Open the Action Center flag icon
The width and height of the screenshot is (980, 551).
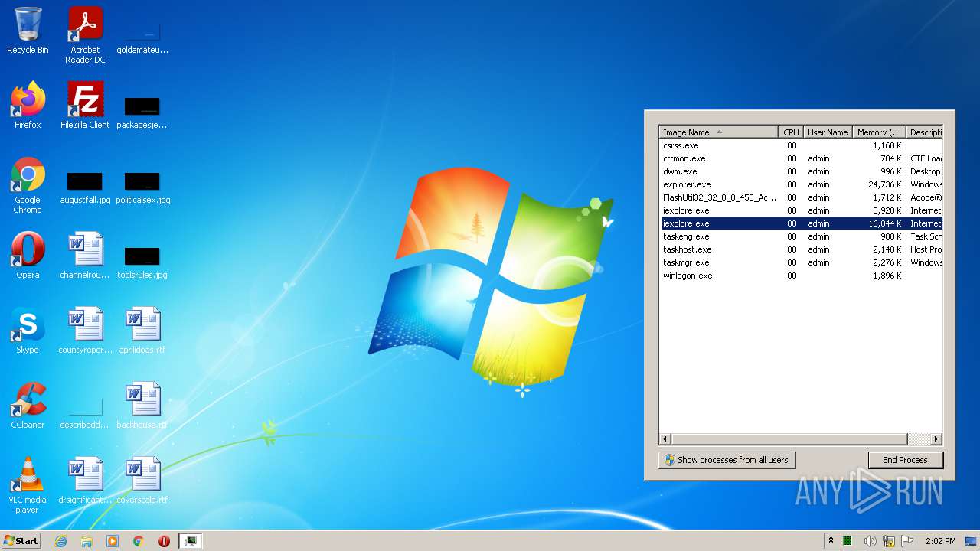[907, 541]
